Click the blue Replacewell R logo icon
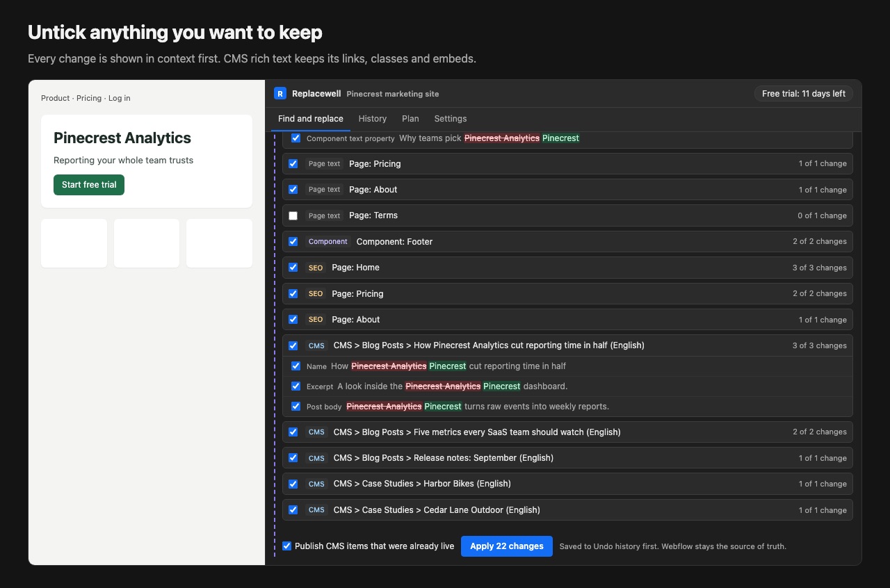The image size is (890, 588). tap(280, 93)
